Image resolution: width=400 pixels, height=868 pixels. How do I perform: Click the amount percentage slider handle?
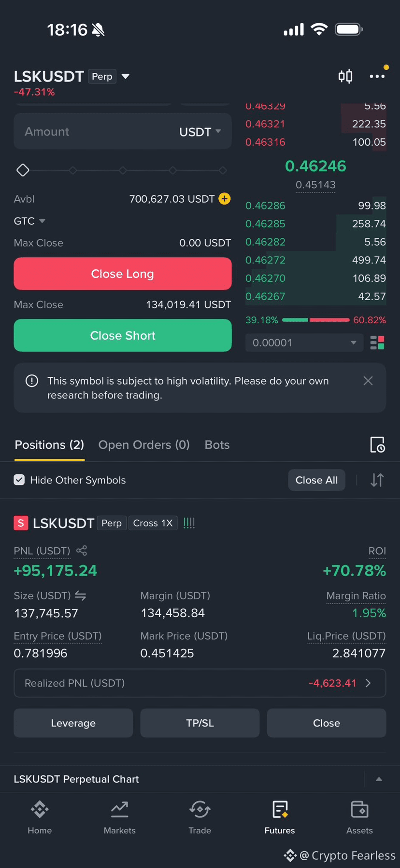pyautogui.click(x=23, y=170)
